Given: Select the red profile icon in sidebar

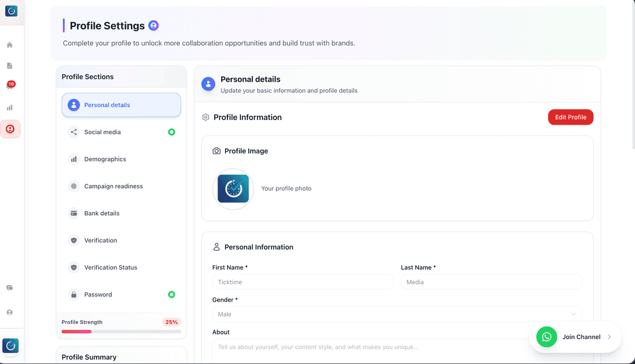Looking at the screenshot, I should [10, 129].
